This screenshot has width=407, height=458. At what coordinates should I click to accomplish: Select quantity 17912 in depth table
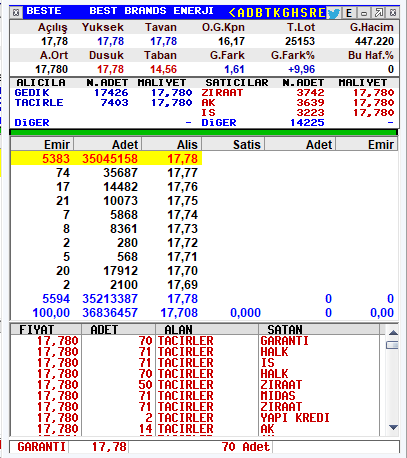[120, 271]
